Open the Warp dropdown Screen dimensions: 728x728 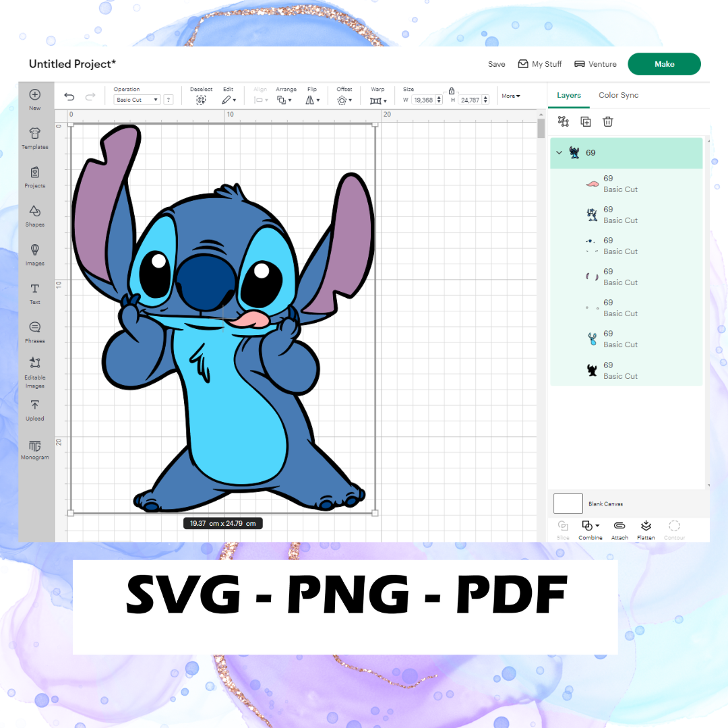tap(378, 100)
